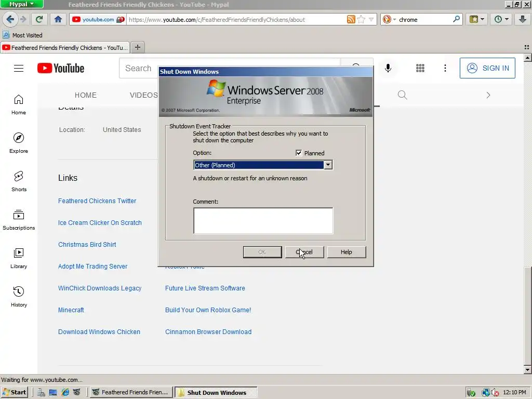This screenshot has width=532, height=399.
Task: Open the shutdown Option combo box
Action: pyautogui.click(x=263, y=165)
